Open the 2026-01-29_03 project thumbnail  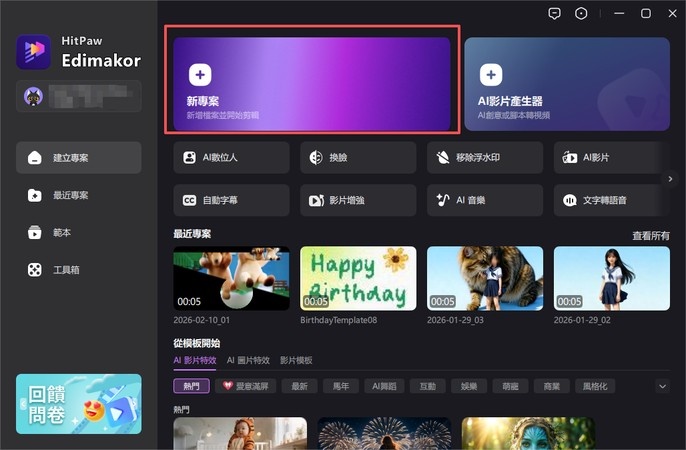click(485, 279)
